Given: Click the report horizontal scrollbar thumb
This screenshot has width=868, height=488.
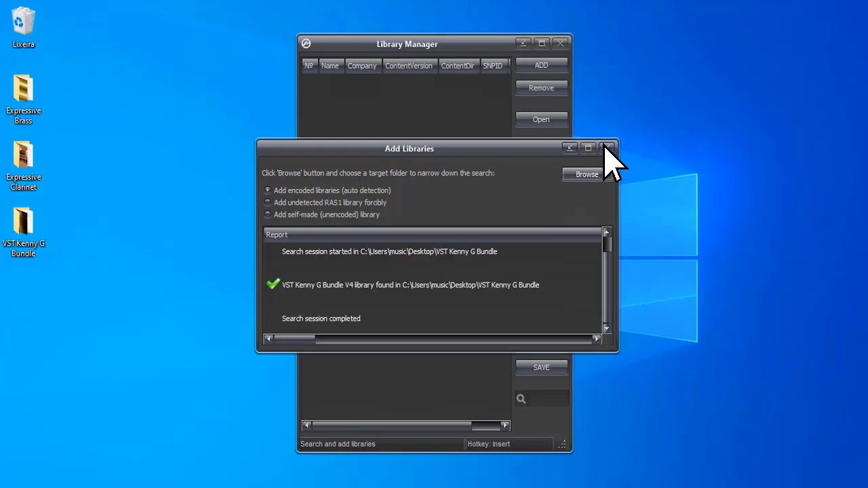Looking at the screenshot, I should click(x=294, y=339).
